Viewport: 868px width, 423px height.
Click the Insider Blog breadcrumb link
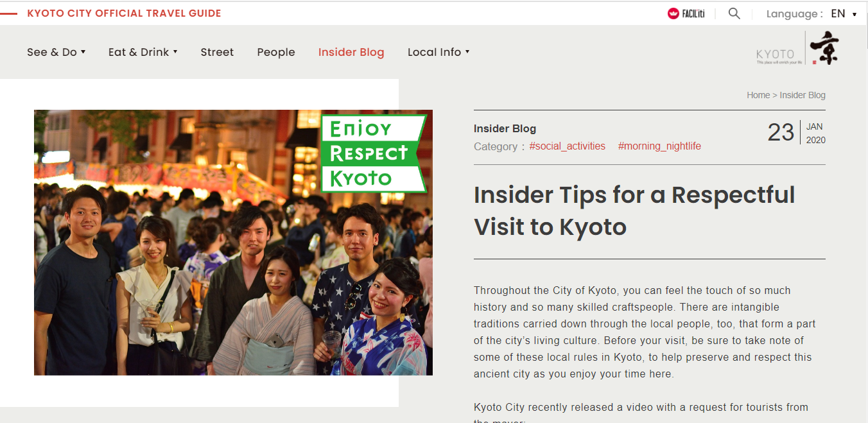click(x=803, y=95)
